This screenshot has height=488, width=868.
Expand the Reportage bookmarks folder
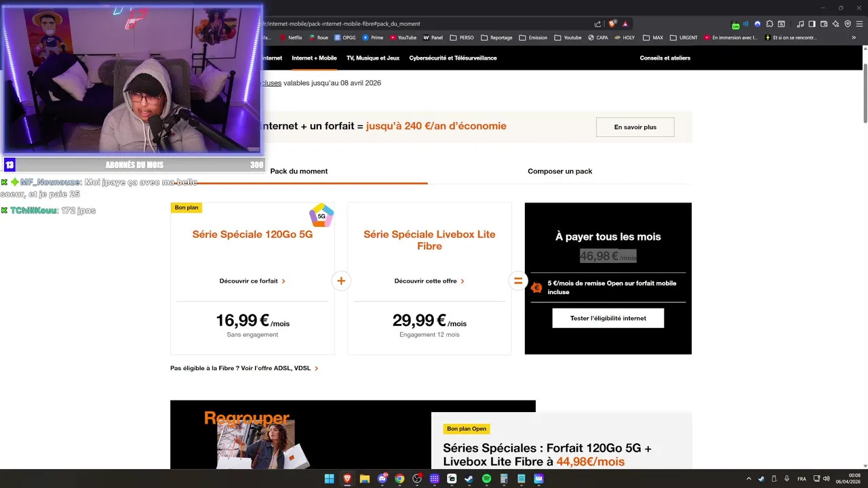pyautogui.click(x=496, y=37)
